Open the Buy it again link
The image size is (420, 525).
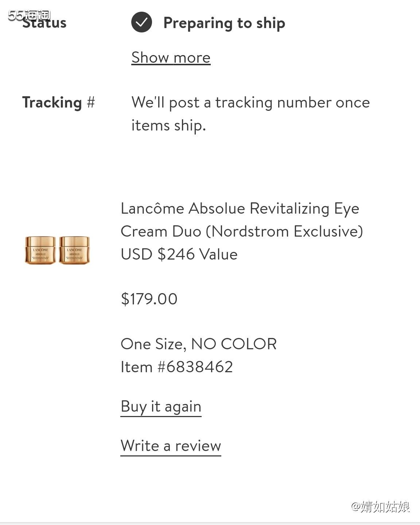click(161, 407)
